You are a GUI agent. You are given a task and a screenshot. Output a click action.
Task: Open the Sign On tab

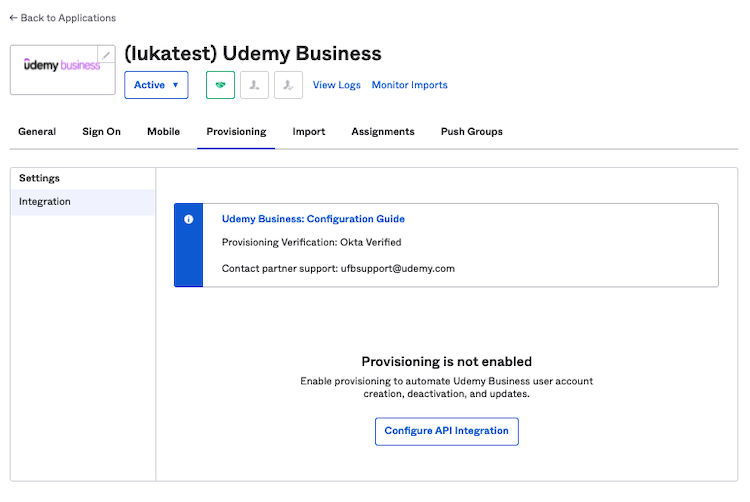pyautogui.click(x=101, y=132)
